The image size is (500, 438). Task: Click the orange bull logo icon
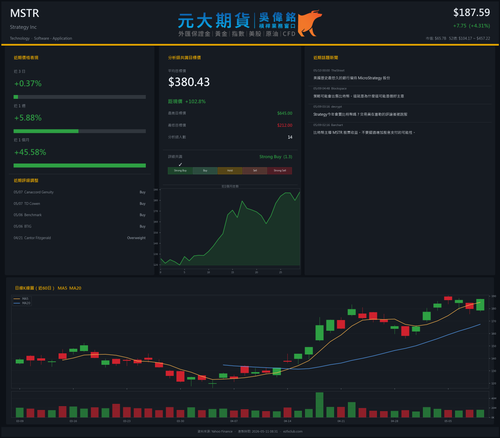309,23
